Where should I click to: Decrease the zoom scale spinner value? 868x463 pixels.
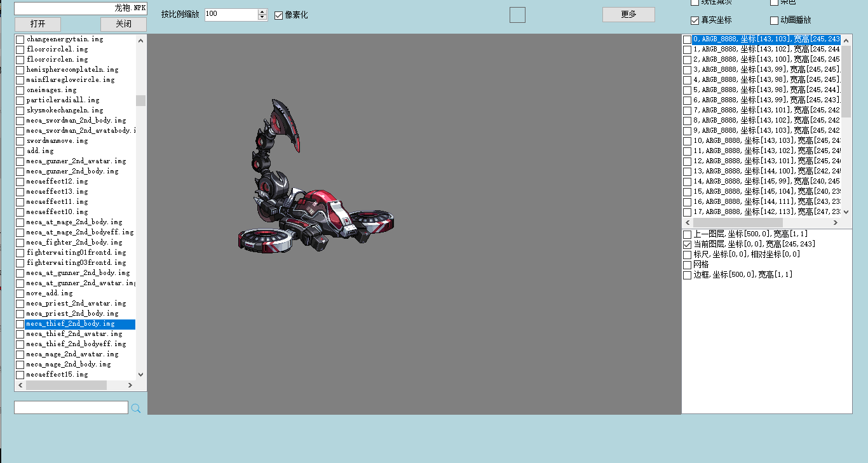click(x=262, y=17)
